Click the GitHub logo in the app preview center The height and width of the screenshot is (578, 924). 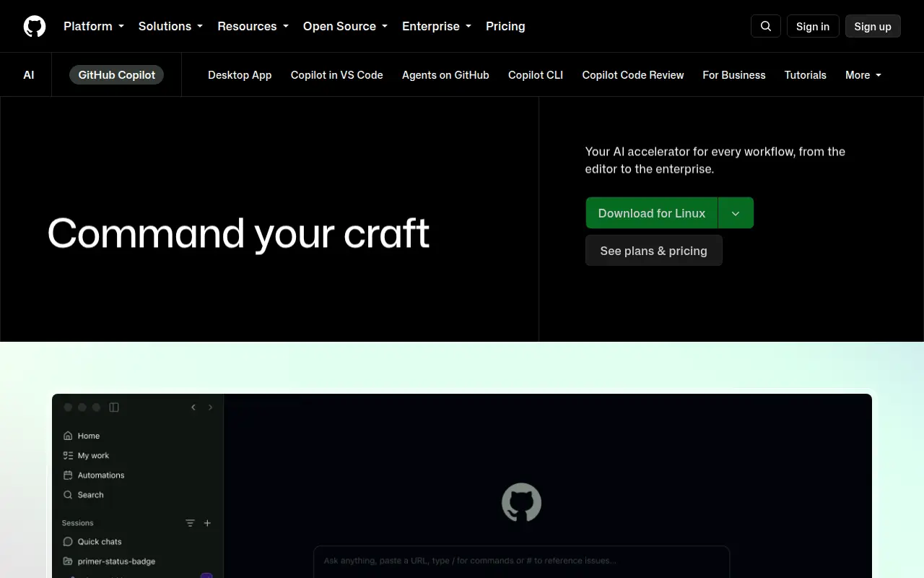click(521, 503)
